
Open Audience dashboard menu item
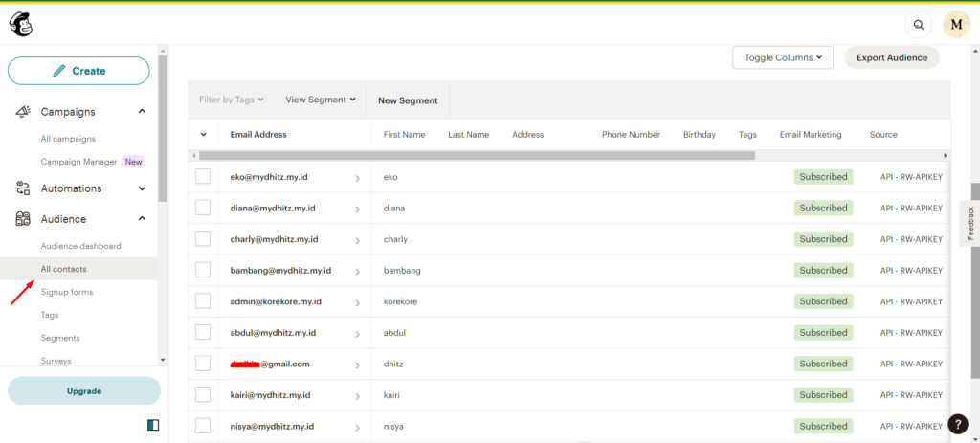[80, 246]
